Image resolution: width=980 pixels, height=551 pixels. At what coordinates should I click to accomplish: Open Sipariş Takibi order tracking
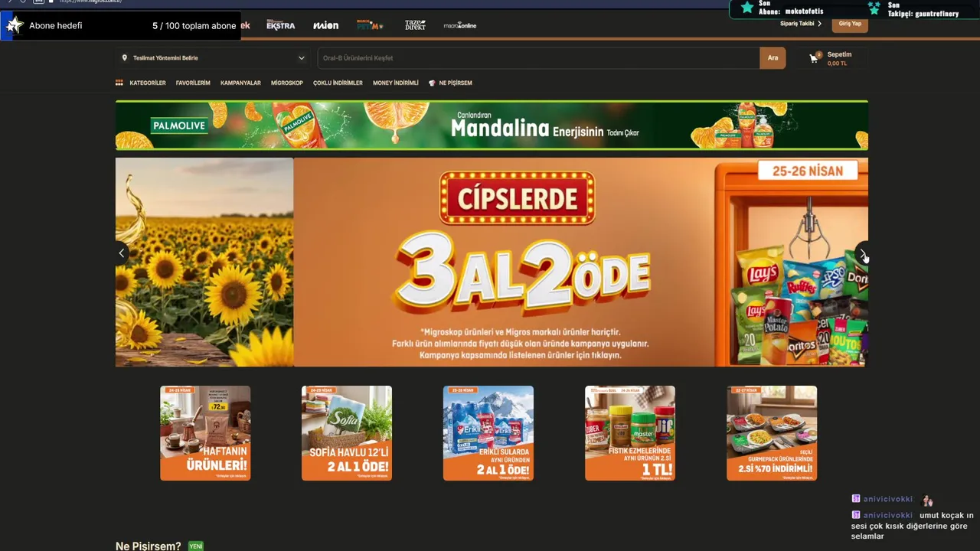tap(801, 24)
